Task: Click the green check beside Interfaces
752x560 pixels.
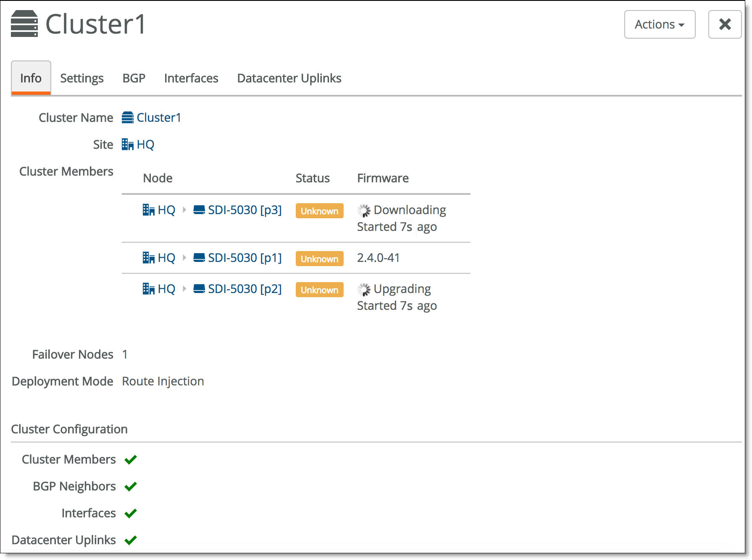Action: (x=131, y=513)
